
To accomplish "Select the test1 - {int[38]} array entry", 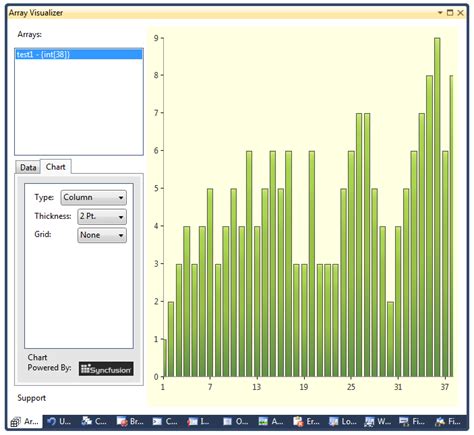I will (79, 54).
